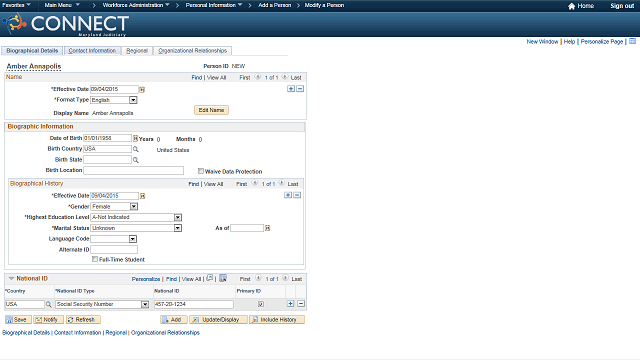Collapse the National ID section
This screenshot has height=360, width=640.
[11, 278]
